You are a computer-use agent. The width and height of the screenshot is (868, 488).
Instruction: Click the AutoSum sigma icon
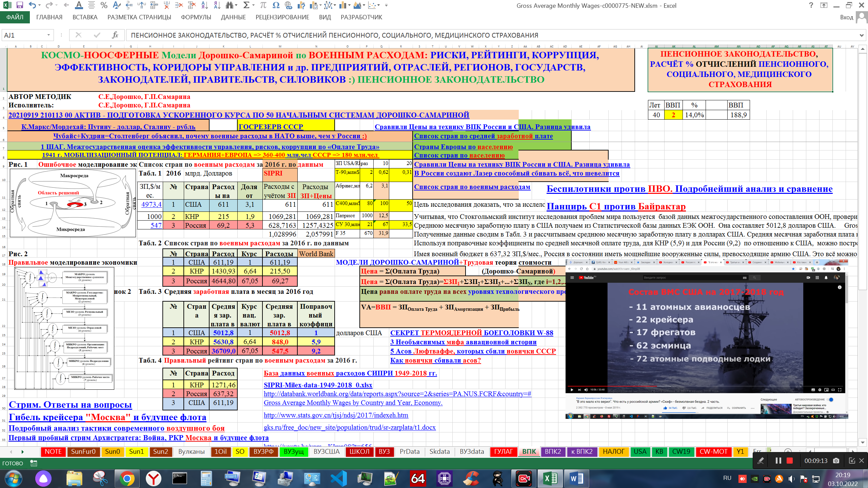(246, 5)
